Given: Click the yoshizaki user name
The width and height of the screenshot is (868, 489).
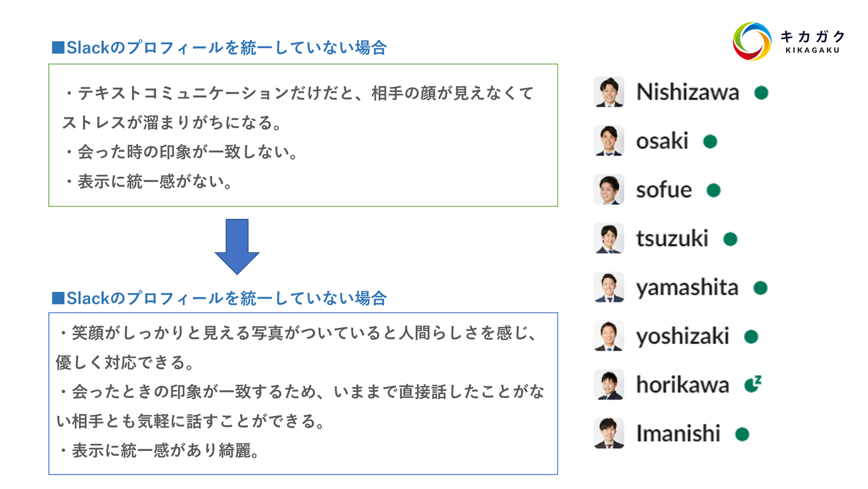Looking at the screenshot, I should 682,336.
